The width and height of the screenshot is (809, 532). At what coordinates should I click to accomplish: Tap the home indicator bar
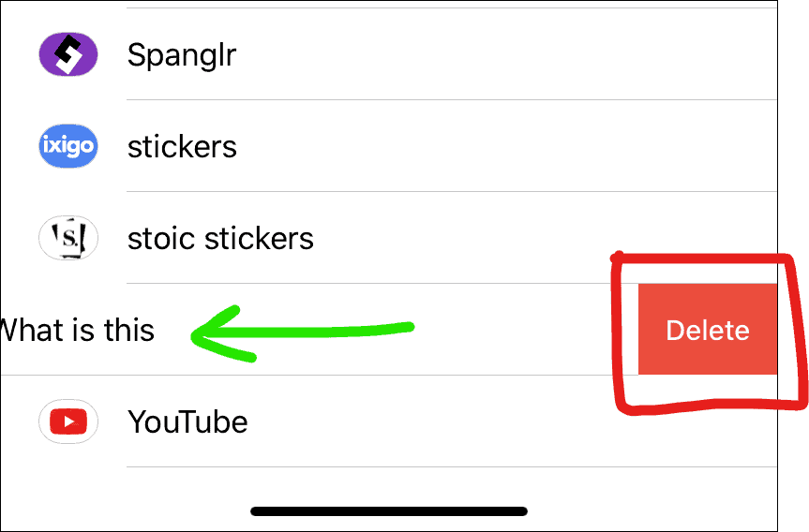[389, 510]
